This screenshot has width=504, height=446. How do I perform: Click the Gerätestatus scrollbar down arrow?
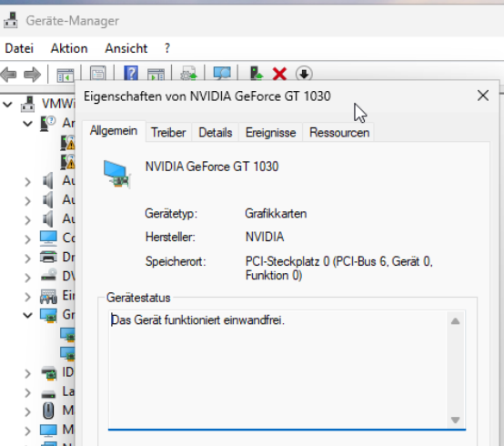455,420
